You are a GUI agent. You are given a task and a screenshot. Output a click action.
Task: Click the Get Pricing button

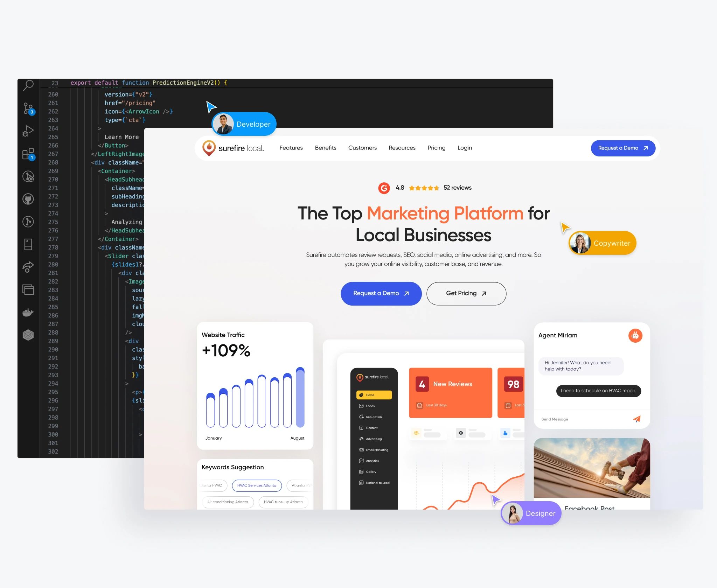coord(466,293)
